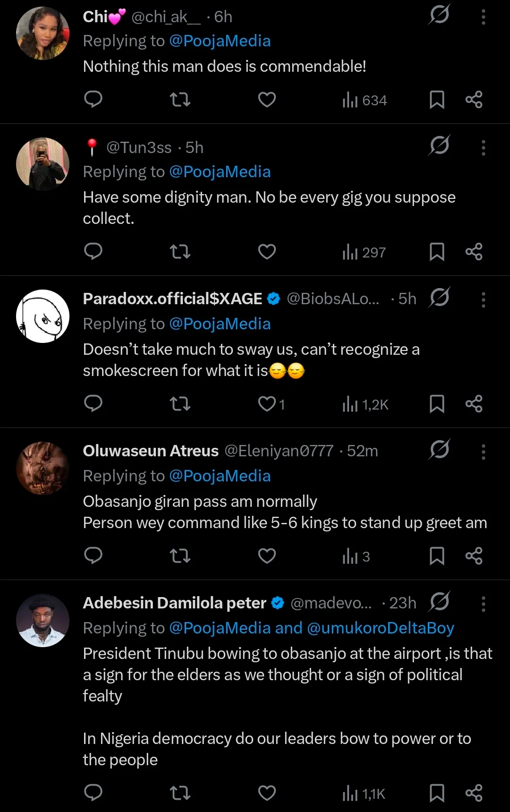The height and width of the screenshot is (812, 510).
Task: Like Chi's reply to PoojaMedia
Action: 267,100
